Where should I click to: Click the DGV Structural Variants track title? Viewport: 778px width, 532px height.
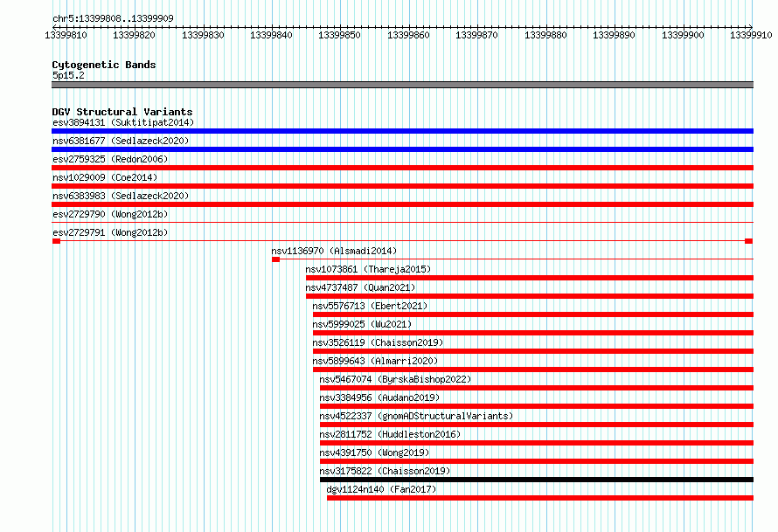122,112
